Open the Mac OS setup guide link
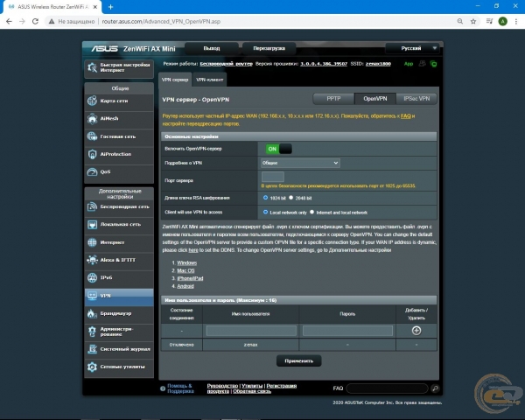 pos(185,270)
